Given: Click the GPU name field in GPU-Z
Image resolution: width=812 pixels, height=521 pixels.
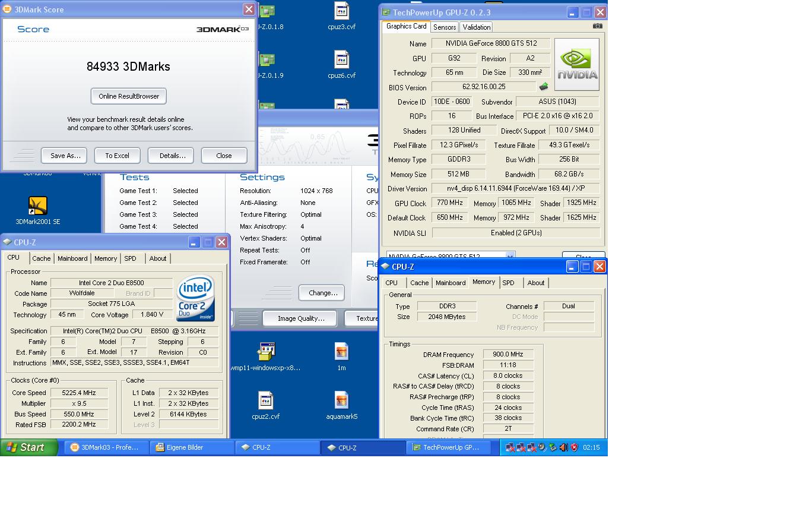Looking at the screenshot, I should tap(490, 43).
